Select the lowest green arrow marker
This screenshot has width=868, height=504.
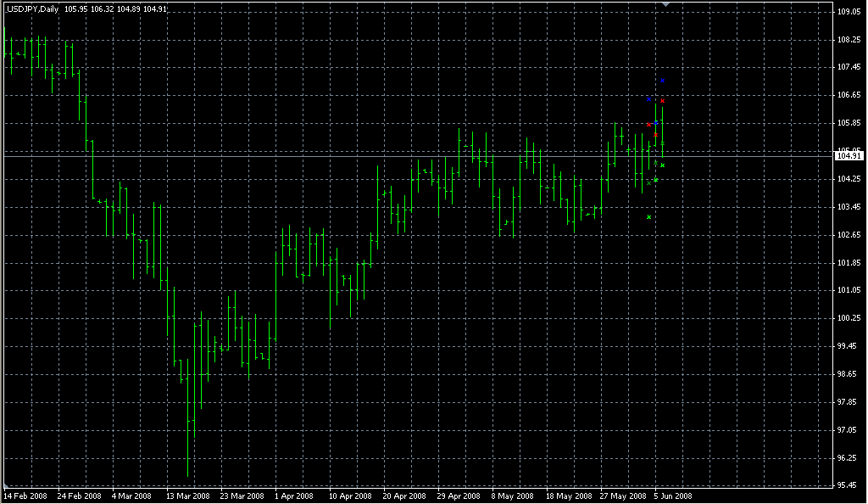coord(648,217)
